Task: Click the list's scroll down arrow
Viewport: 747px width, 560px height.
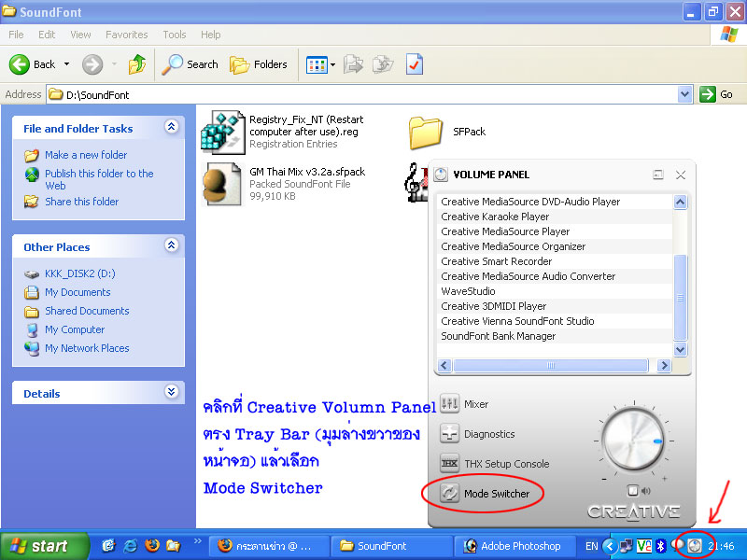Action: point(681,349)
